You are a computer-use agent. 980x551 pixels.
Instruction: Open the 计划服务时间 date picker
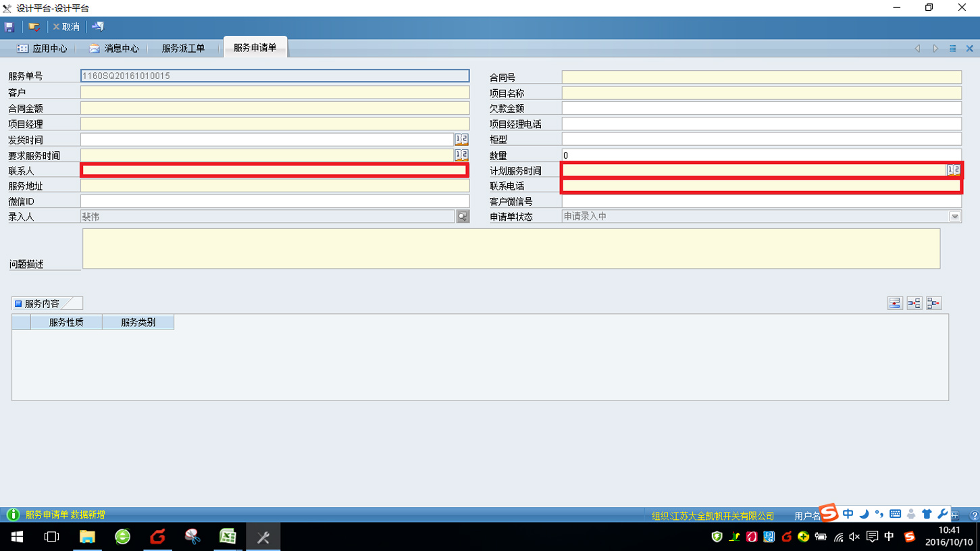(x=953, y=170)
